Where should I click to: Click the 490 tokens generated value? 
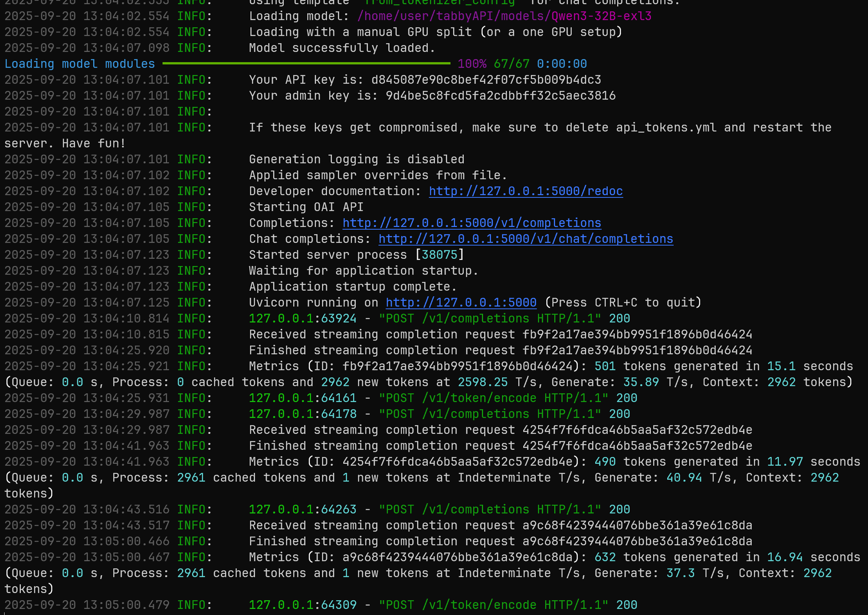[605, 462]
